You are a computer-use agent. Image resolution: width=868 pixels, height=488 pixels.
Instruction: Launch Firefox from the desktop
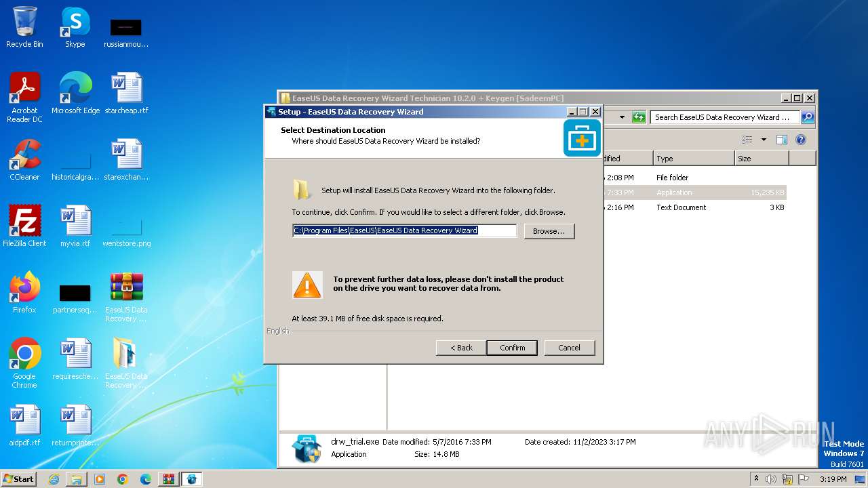click(x=24, y=292)
